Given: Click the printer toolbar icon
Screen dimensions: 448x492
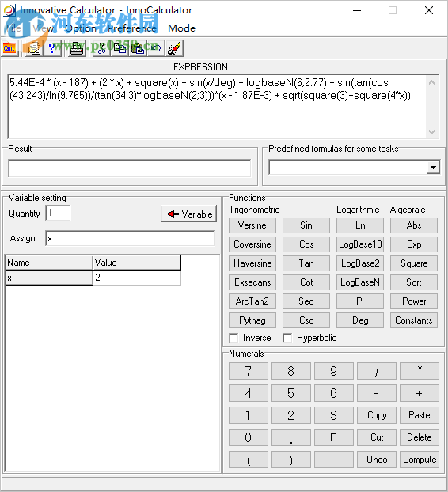Looking at the screenshot, I should click(x=77, y=48).
